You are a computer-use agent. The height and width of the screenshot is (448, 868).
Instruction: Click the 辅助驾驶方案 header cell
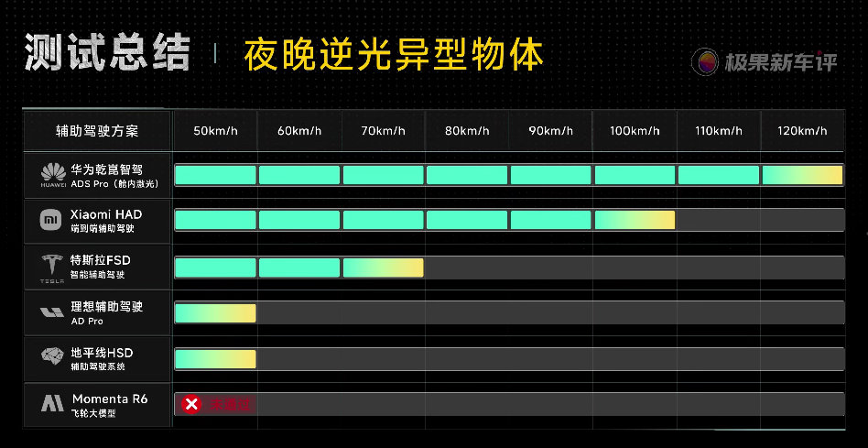97,131
